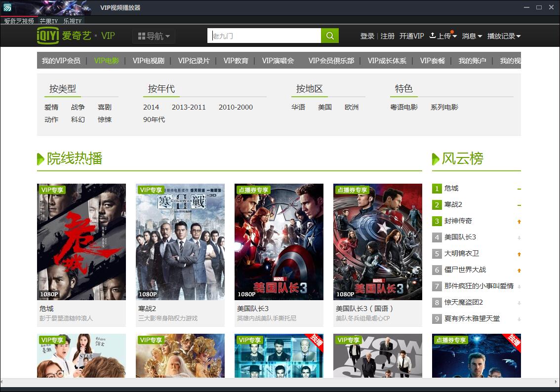
Task: Filter by years 2013-2011
Action: coord(189,107)
